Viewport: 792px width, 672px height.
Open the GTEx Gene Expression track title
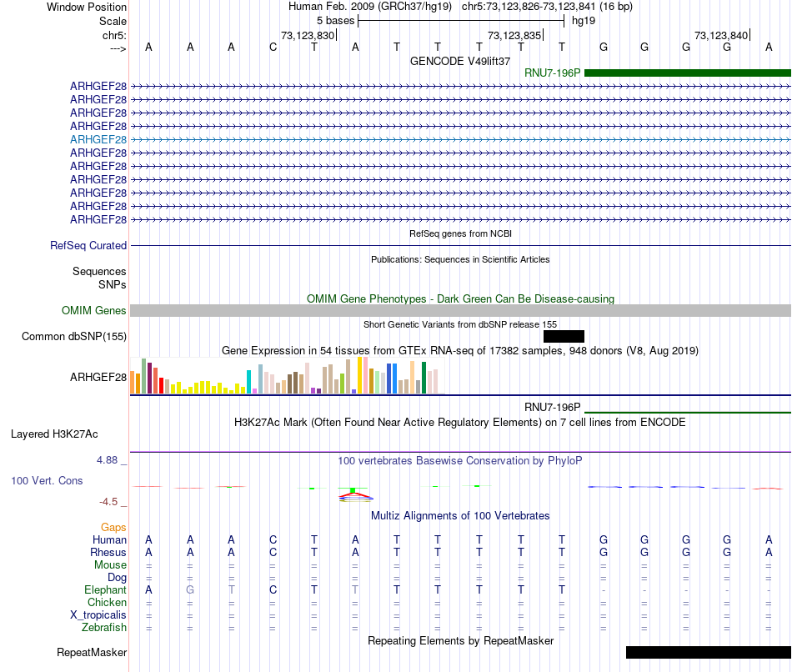[460, 351]
